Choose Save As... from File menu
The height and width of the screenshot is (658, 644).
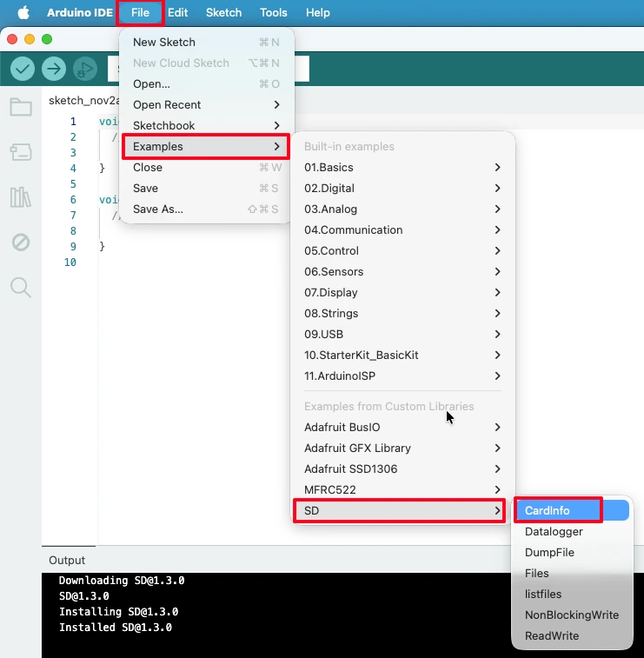pyautogui.click(x=206, y=209)
